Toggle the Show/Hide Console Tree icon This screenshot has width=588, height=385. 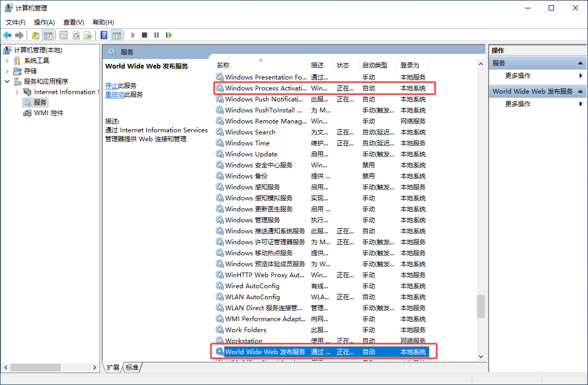pyautogui.click(x=48, y=35)
